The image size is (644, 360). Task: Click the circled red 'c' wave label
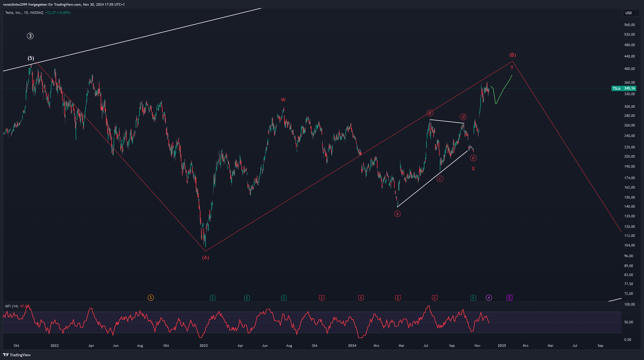(440, 179)
